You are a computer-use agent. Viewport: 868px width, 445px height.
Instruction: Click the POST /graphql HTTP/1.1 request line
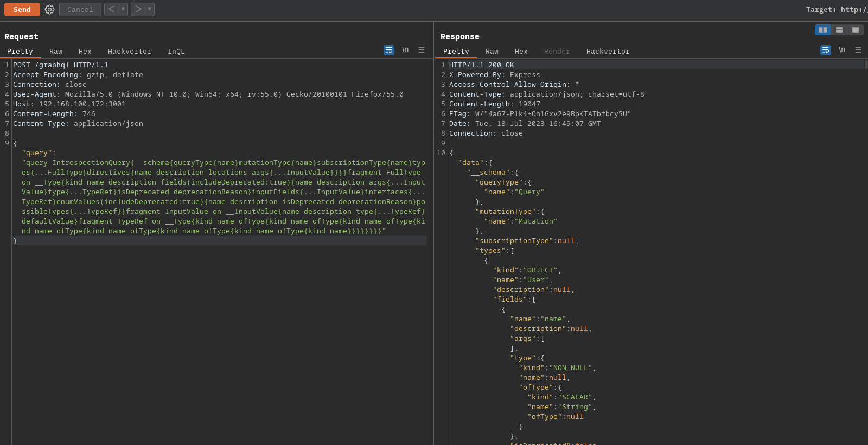[61, 65]
